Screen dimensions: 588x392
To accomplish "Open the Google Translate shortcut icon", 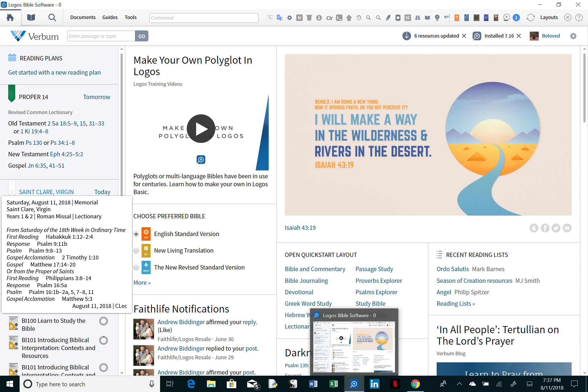I will point(280,18).
